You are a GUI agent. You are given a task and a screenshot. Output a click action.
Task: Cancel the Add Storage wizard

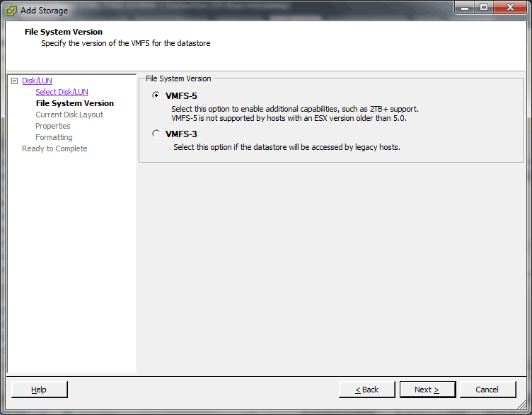tap(487, 390)
